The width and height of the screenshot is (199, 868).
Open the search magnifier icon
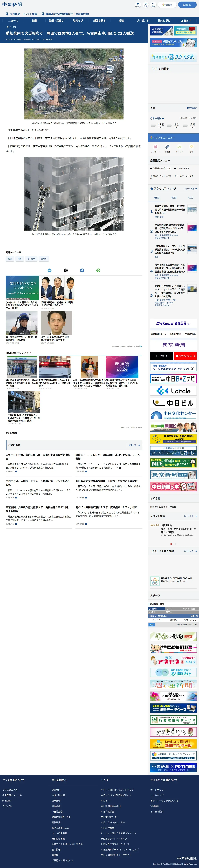pyautogui.click(x=153, y=5)
